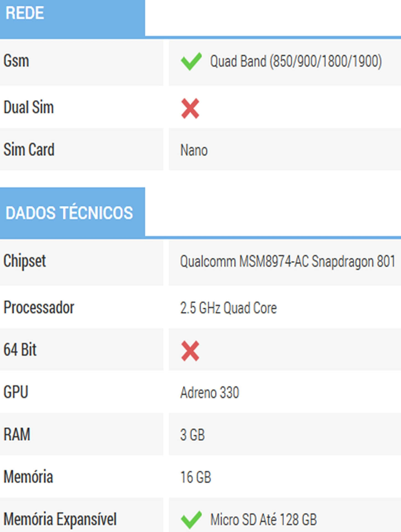This screenshot has width=401, height=532.
Task: Click the Gsm row label
Action: pos(16,61)
